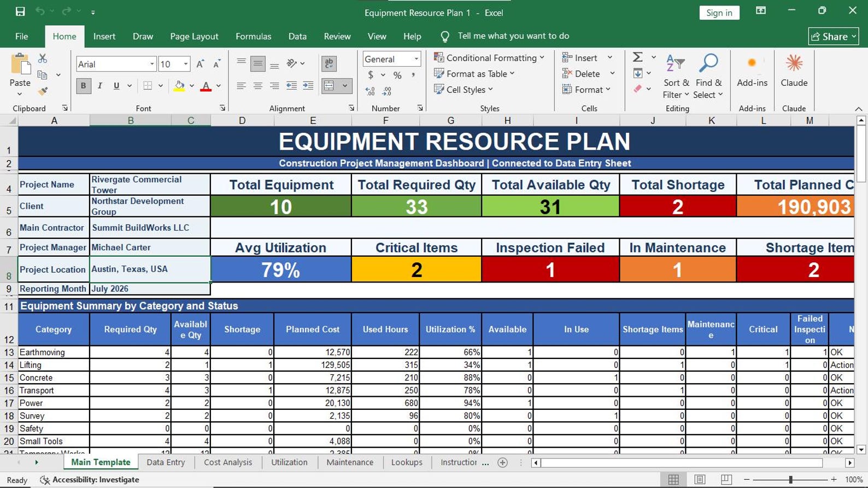868x488 pixels.
Task: Switch to the Cost Analysis sheet tab
Action: coord(228,462)
